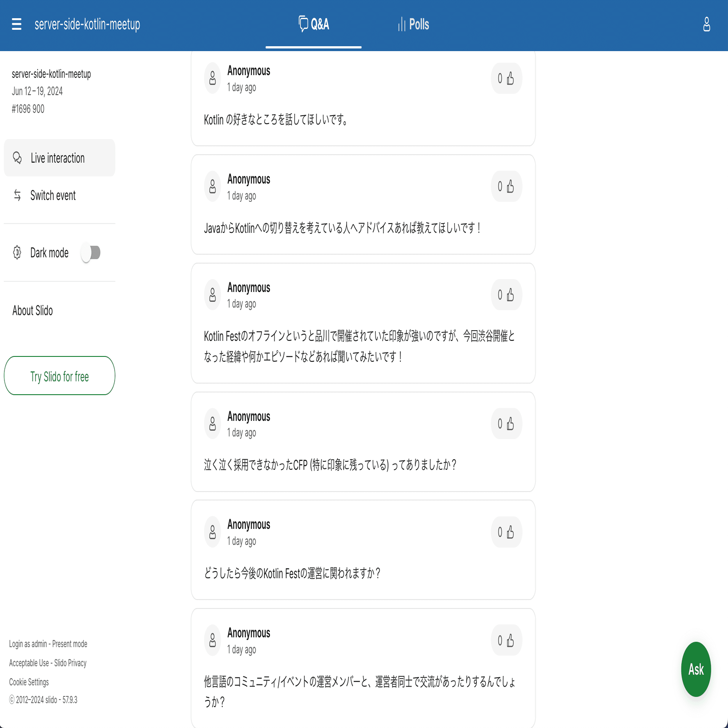The height and width of the screenshot is (728, 728).
Task: Click question text 'どうしたら今後のKotlin Festの運営に関われますか？'
Action: (x=292, y=573)
